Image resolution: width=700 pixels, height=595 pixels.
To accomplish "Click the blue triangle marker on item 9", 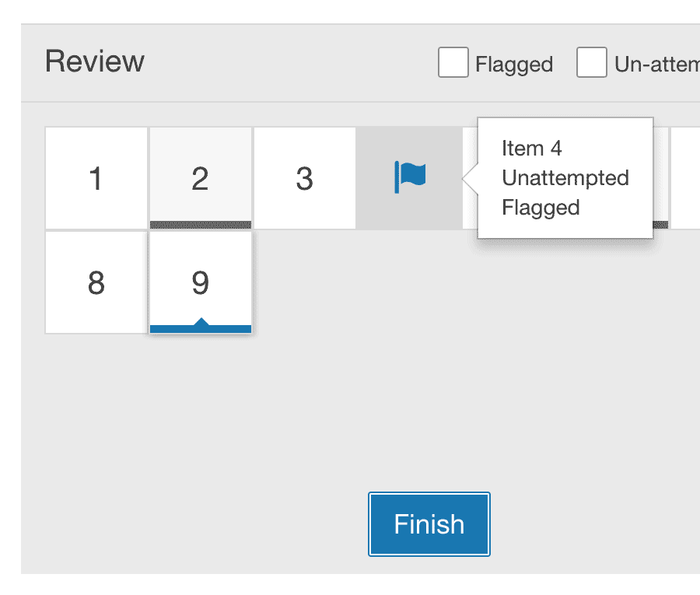I will pos(201,322).
